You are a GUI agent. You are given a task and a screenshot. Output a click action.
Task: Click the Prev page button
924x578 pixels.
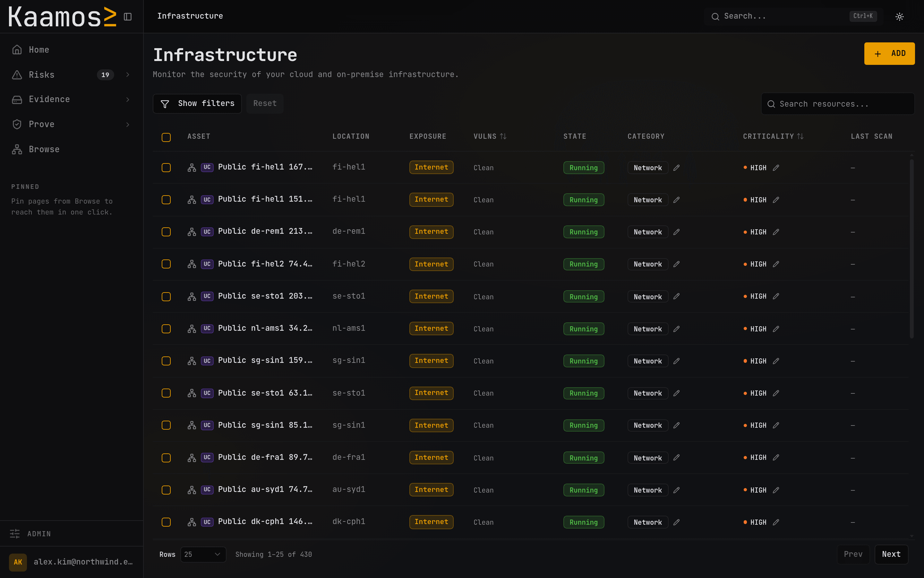pos(853,554)
